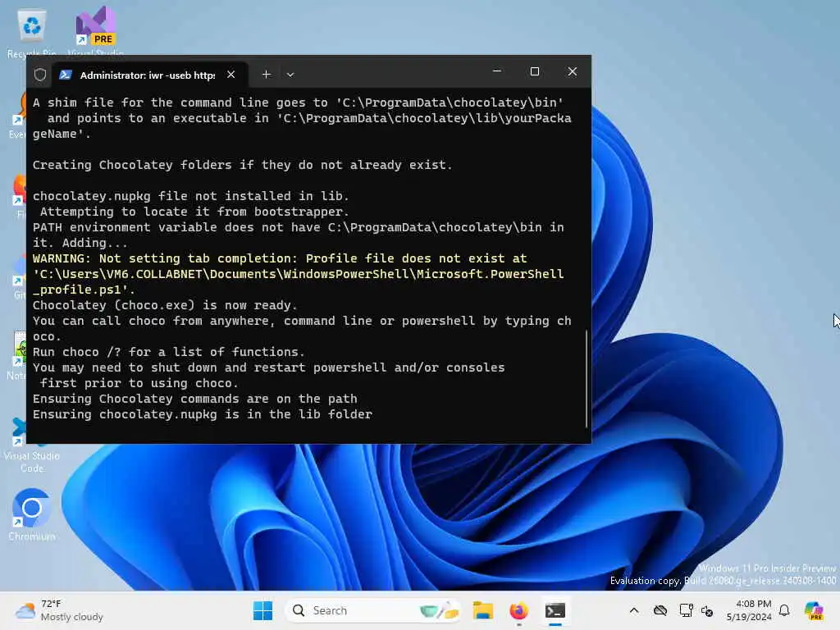Open a new terminal tab with plus button
Image resolution: width=840 pixels, height=630 pixels.
[267, 75]
